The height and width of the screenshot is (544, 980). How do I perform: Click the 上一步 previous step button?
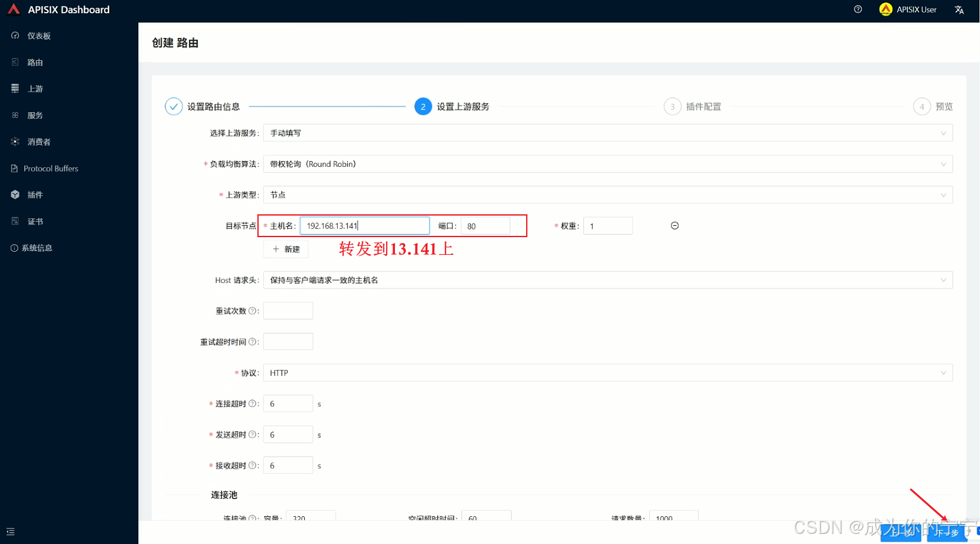point(901,533)
